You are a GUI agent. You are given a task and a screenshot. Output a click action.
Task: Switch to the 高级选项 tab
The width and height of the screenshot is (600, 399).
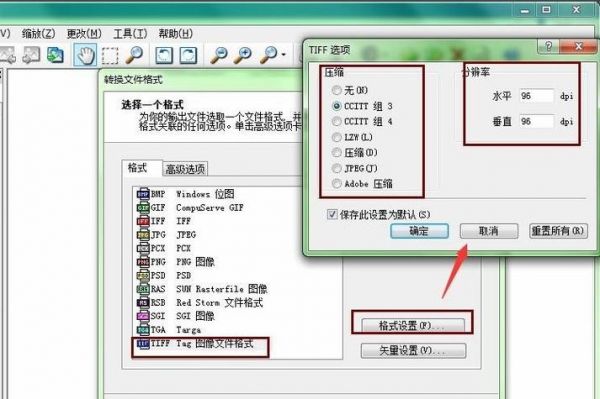(x=185, y=169)
